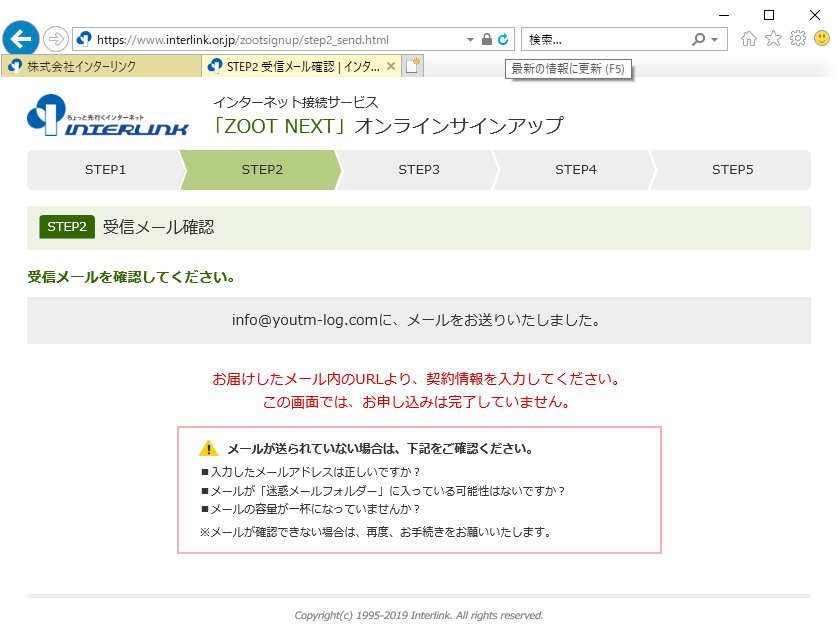Open Tools with the gear icon
Viewport: 839px width, 627px height.
tap(798, 39)
